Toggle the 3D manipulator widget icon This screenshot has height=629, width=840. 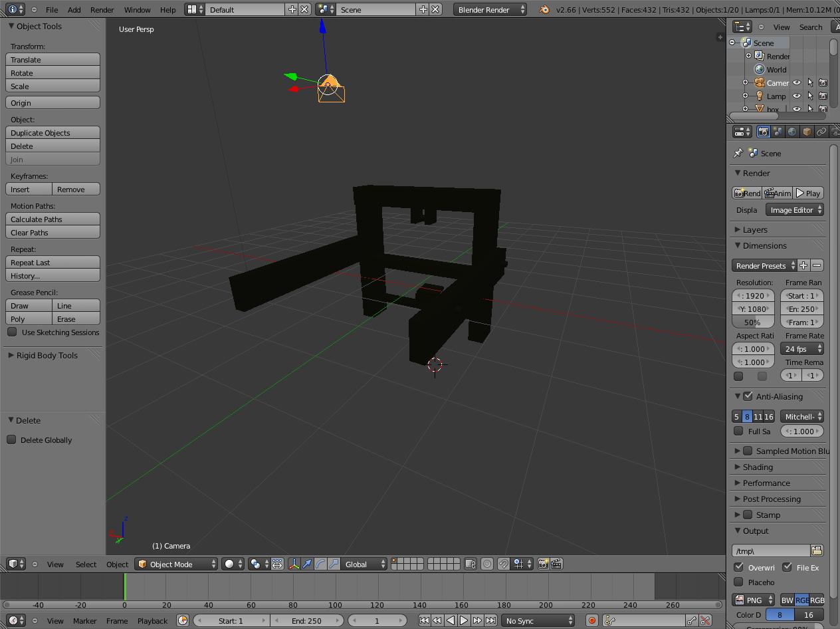click(294, 564)
